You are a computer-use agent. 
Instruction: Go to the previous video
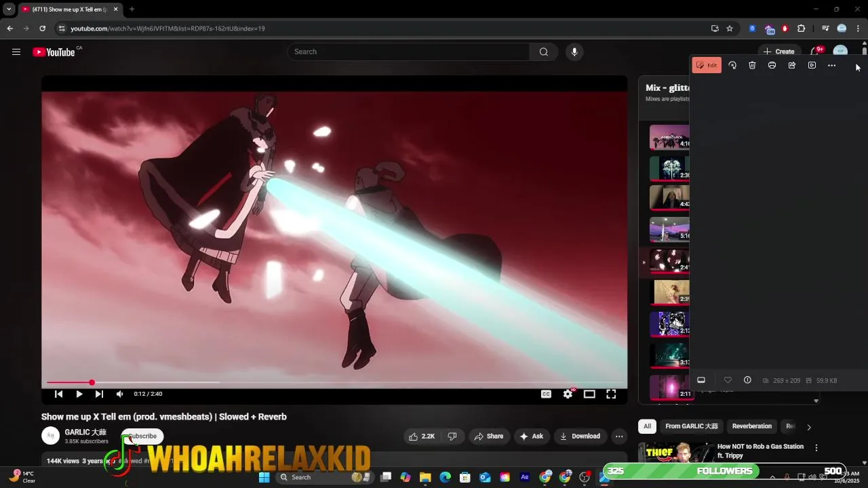58,394
